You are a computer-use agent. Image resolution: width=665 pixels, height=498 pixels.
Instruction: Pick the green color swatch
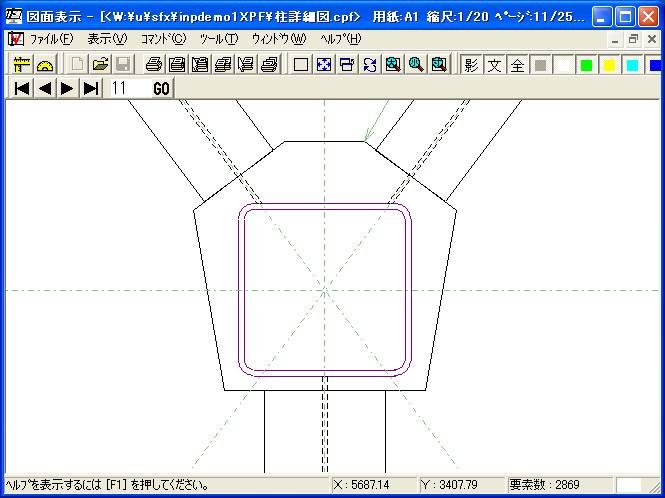[x=586, y=65]
